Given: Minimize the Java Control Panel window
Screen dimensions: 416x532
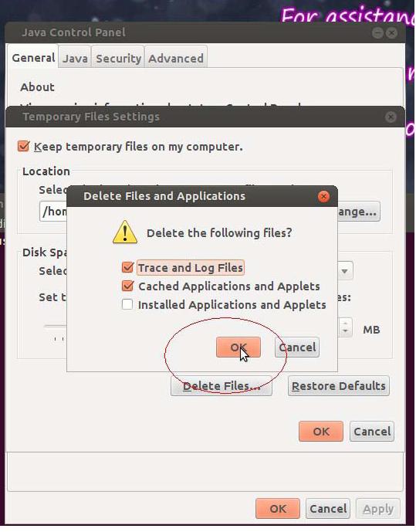Looking at the screenshot, I should pyautogui.click(x=377, y=33).
